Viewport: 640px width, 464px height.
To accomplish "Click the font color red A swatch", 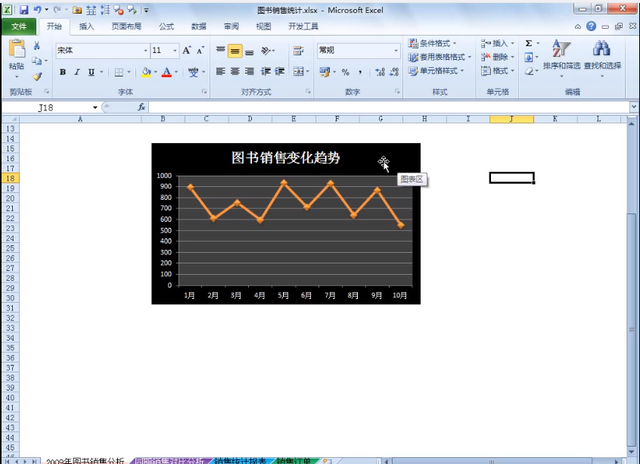I will [167, 72].
